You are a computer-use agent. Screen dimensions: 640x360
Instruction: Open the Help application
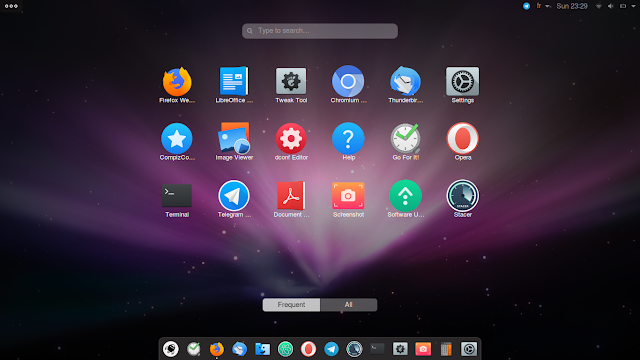pos(348,139)
